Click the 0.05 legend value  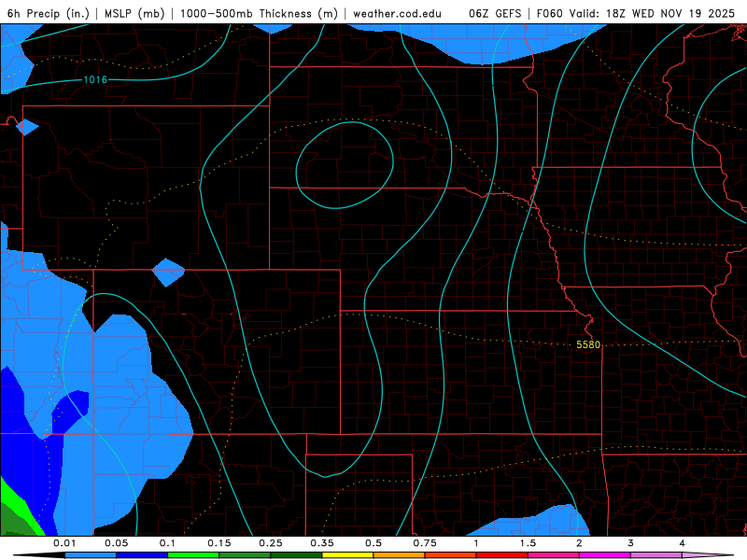116,543
